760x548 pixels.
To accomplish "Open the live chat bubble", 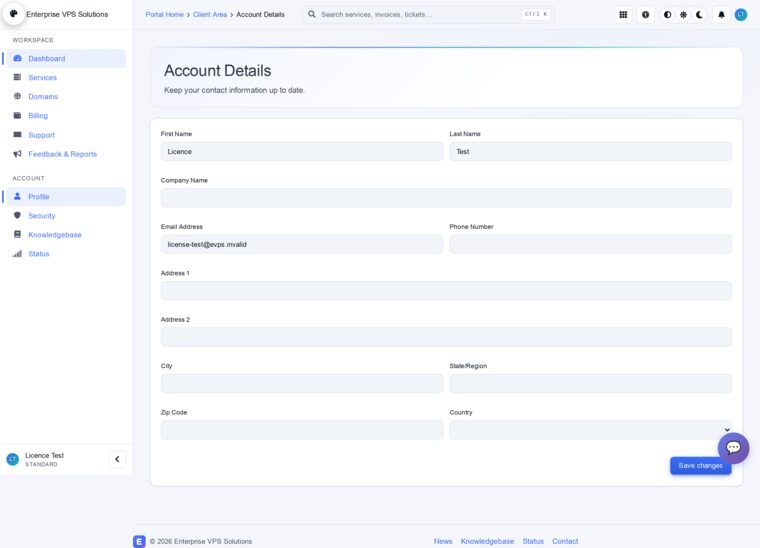I will (733, 448).
